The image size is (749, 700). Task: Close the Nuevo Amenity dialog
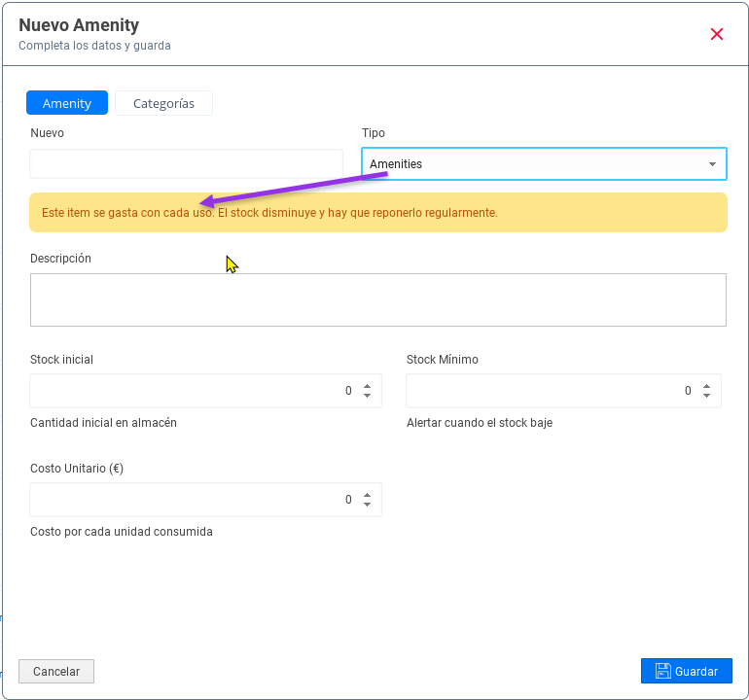pos(717,34)
